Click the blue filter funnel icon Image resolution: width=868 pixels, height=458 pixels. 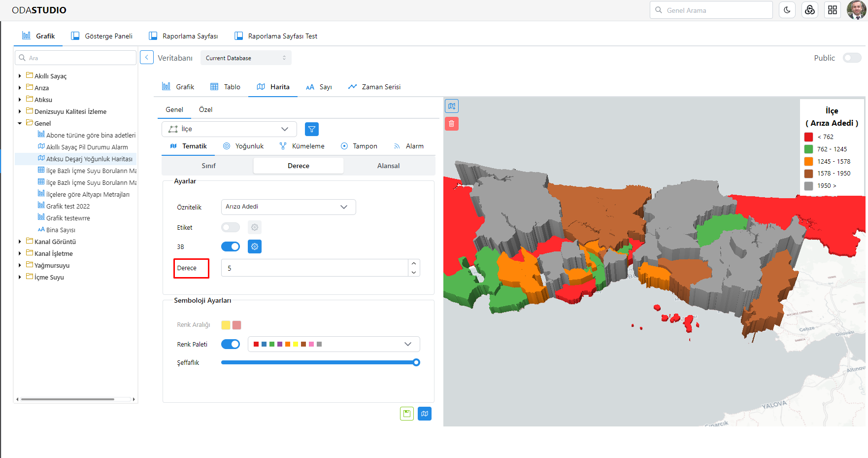(311, 129)
